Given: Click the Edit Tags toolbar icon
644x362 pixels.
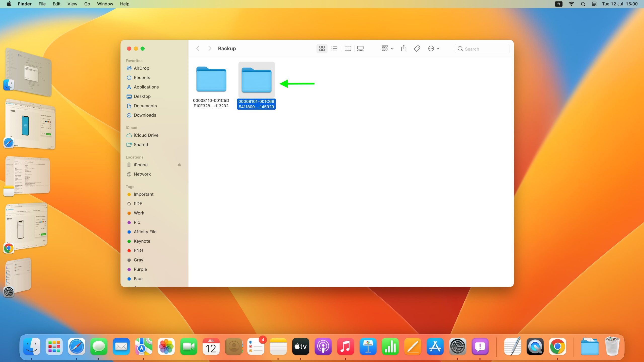Looking at the screenshot, I should (x=417, y=49).
